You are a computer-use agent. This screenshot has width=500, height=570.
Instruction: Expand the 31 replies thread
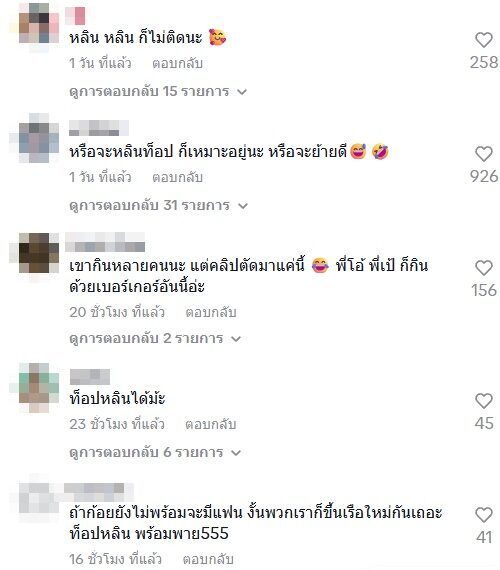[x=159, y=205]
